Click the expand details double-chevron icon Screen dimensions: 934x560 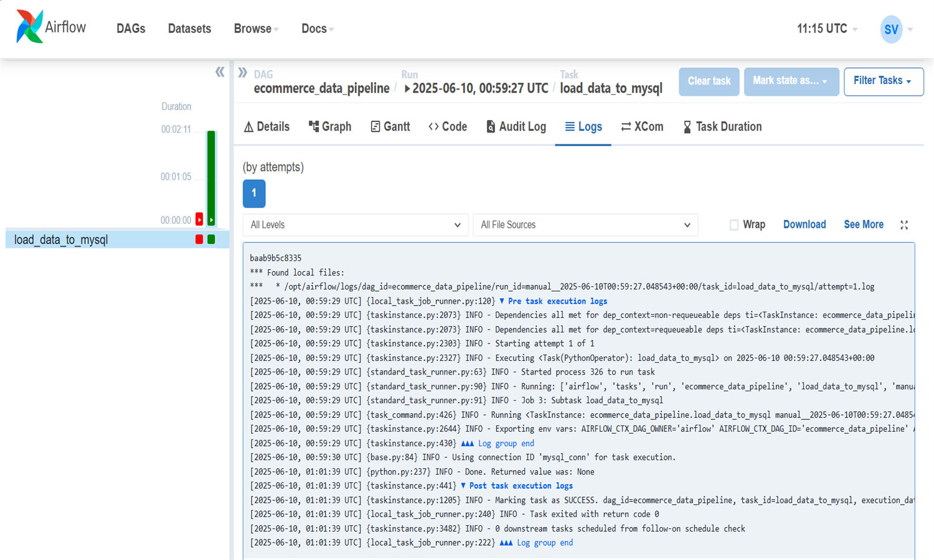[242, 73]
